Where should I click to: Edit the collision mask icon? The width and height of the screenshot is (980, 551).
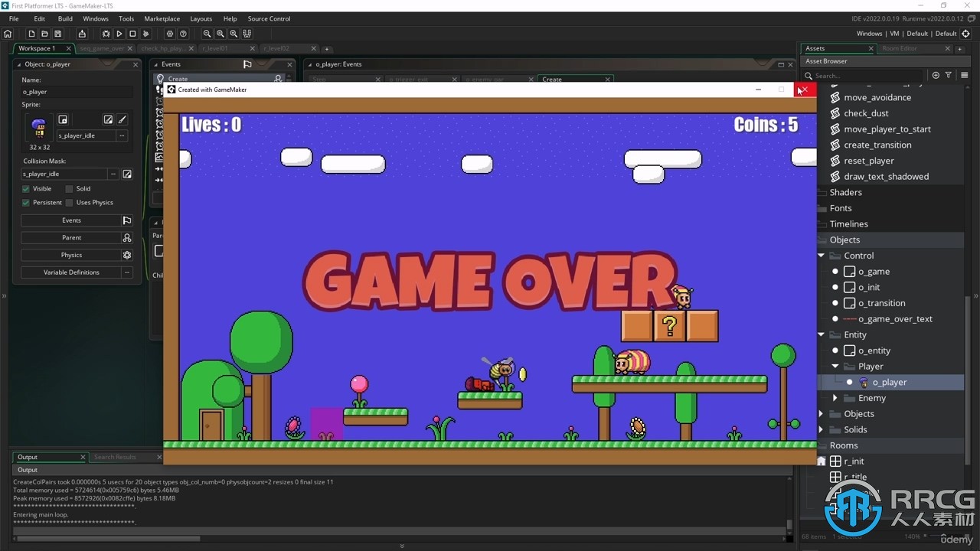coord(127,174)
